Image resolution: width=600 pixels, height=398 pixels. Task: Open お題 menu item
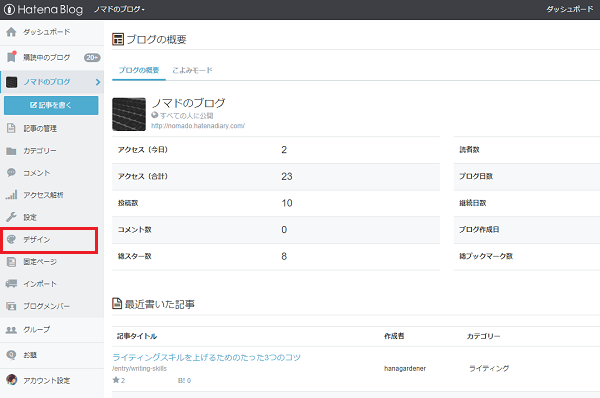[x=52, y=355]
